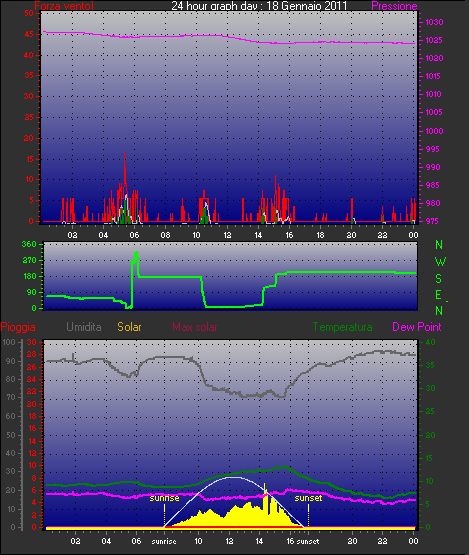Click the Pioggia legend label
Image resolution: width=469 pixels, height=555 pixels.
pyautogui.click(x=18, y=327)
